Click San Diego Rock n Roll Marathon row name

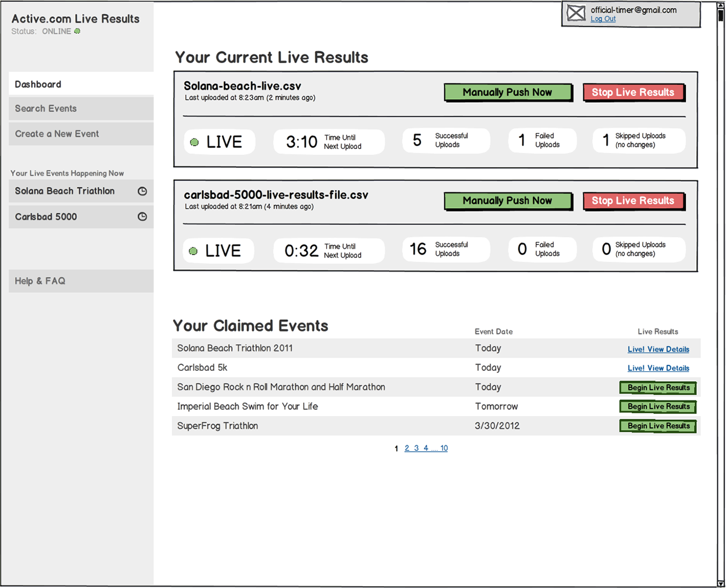coord(281,387)
